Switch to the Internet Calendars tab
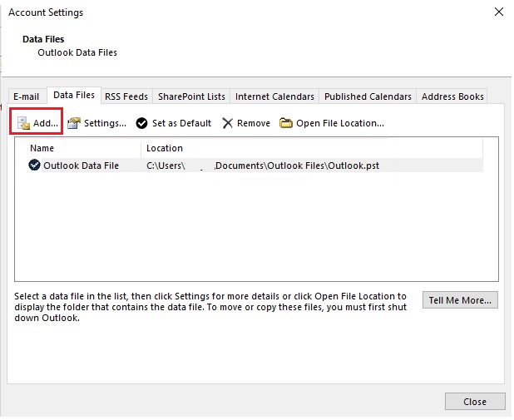 [274, 96]
